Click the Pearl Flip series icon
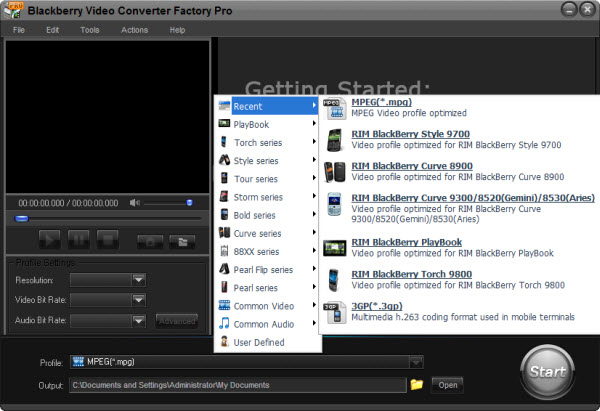Image resolution: width=600 pixels, height=411 pixels. [224, 269]
